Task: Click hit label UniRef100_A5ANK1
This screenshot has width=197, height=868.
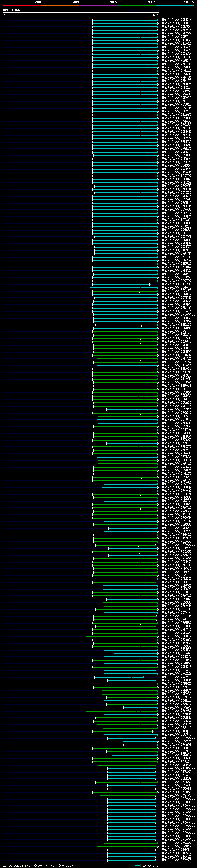Action: 177,318
